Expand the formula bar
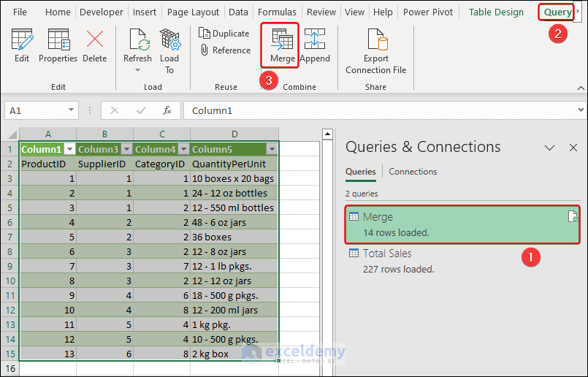The width and height of the screenshot is (588, 377). coord(580,110)
